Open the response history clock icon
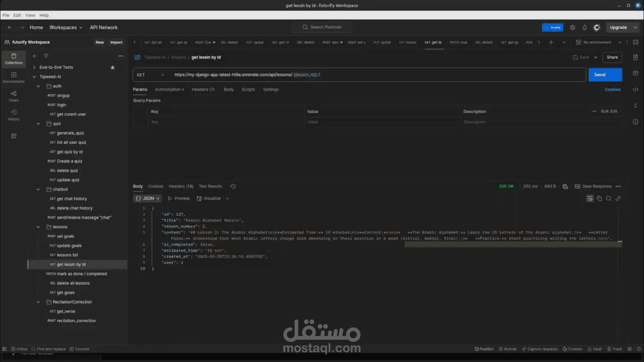Image resolution: width=644 pixels, height=362 pixels. click(x=233, y=186)
